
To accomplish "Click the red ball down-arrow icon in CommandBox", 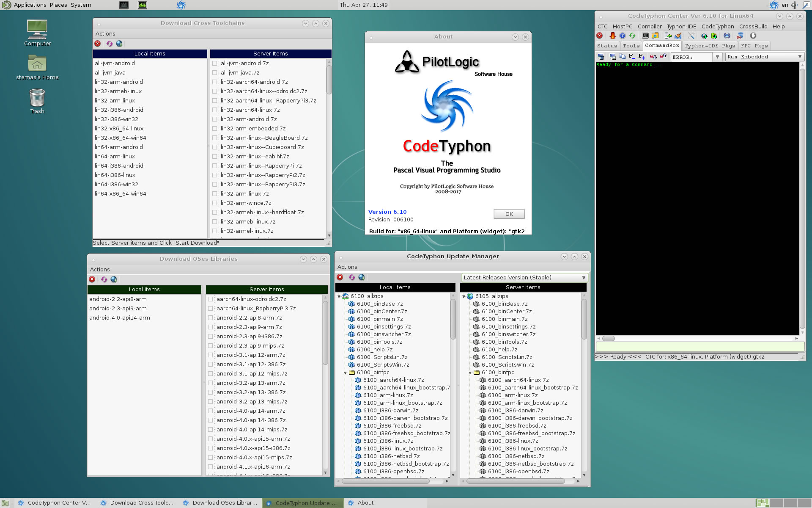I will [653, 56].
